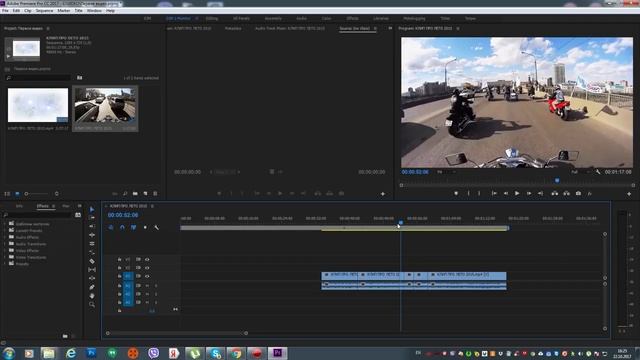The image size is (640, 360).
Task: Expand Video Transitions folder
Action: coord(5,257)
